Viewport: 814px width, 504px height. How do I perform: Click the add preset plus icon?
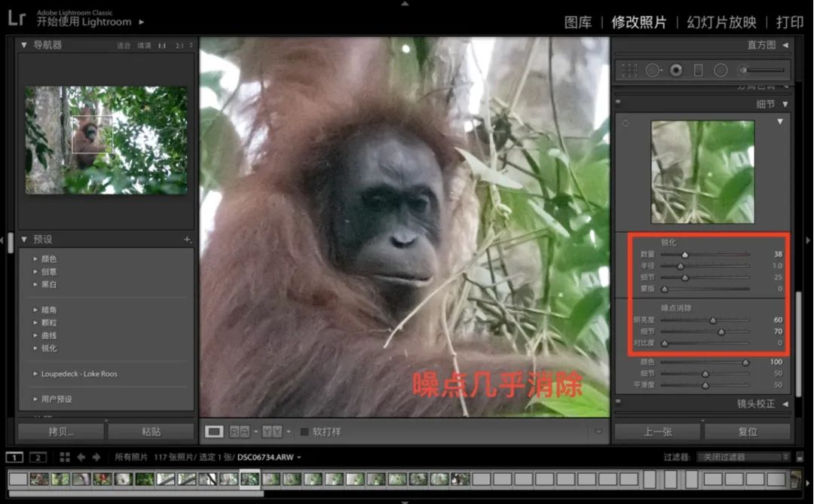(187, 240)
